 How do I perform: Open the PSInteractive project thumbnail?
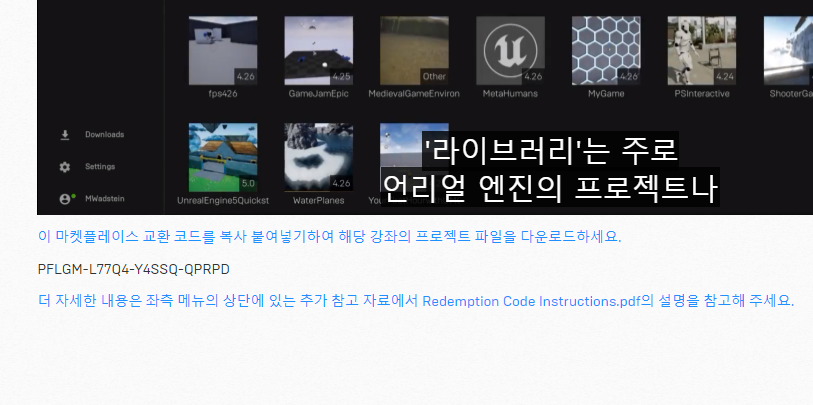[702, 51]
